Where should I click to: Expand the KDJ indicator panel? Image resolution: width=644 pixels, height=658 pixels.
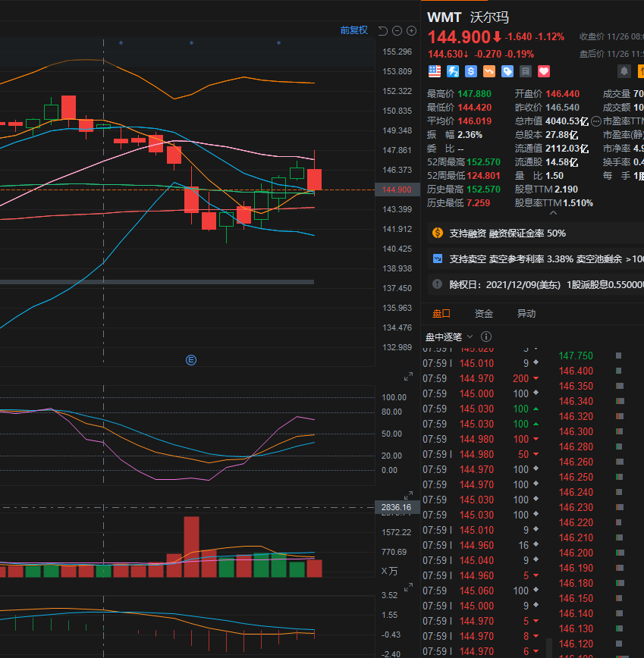point(408,496)
